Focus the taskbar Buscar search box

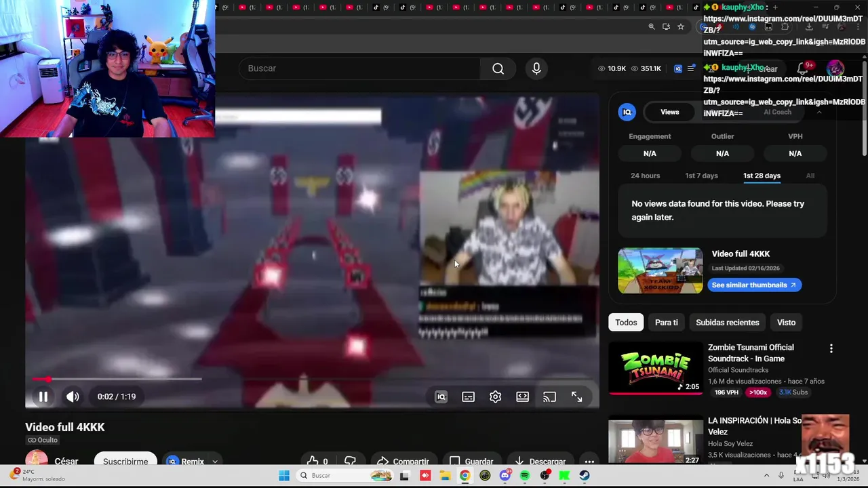coord(346,476)
